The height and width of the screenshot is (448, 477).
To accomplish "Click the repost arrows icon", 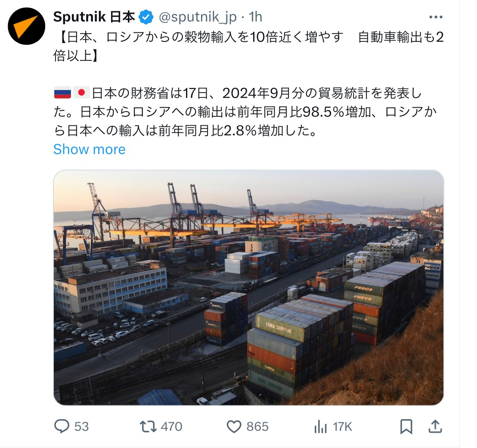I will tap(148, 426).
